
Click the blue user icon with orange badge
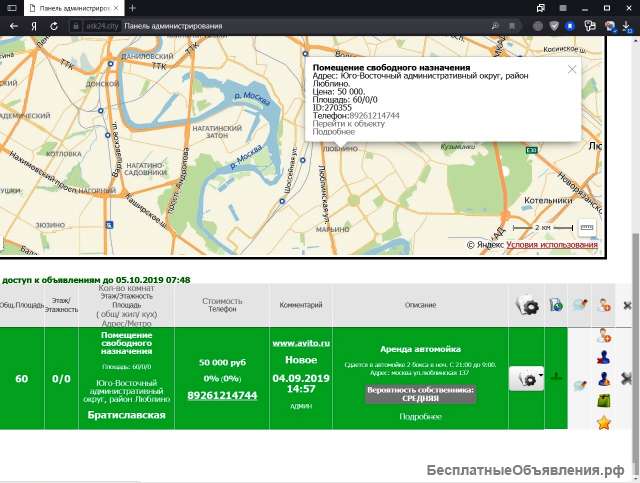(604, 379)
